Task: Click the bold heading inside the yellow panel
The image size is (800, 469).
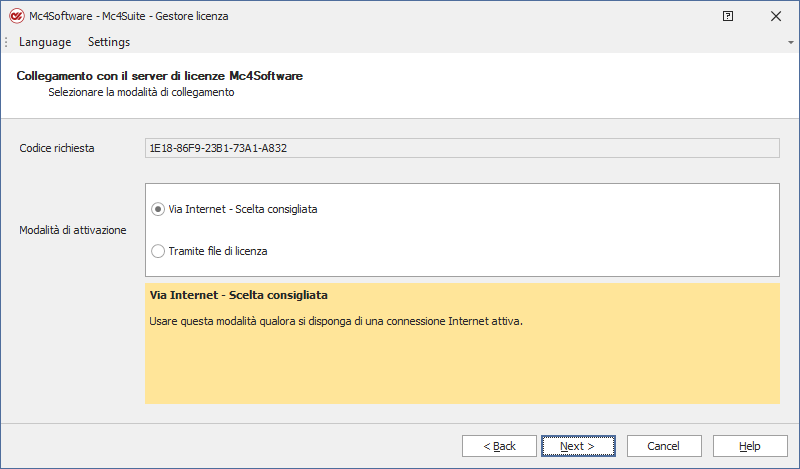Action: click(239, 296)
